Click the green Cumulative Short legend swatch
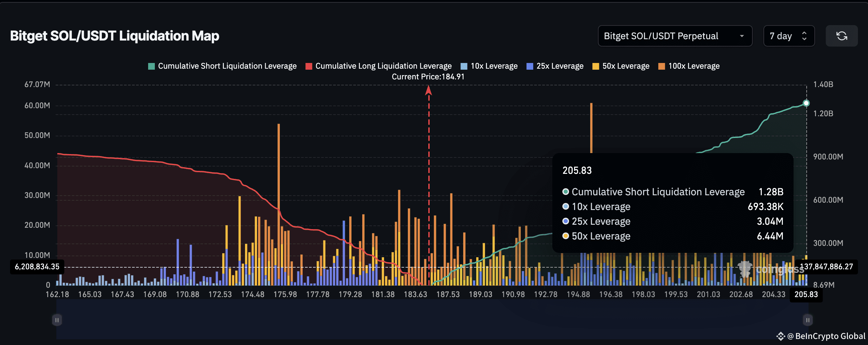This screenshot has height=345, width=868. tap(151, 66)
